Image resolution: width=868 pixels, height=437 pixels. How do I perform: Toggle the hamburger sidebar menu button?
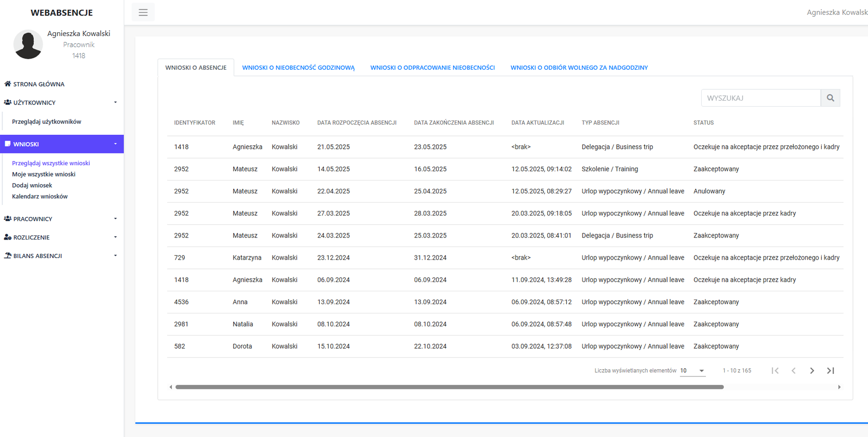(x=143, y=12)
